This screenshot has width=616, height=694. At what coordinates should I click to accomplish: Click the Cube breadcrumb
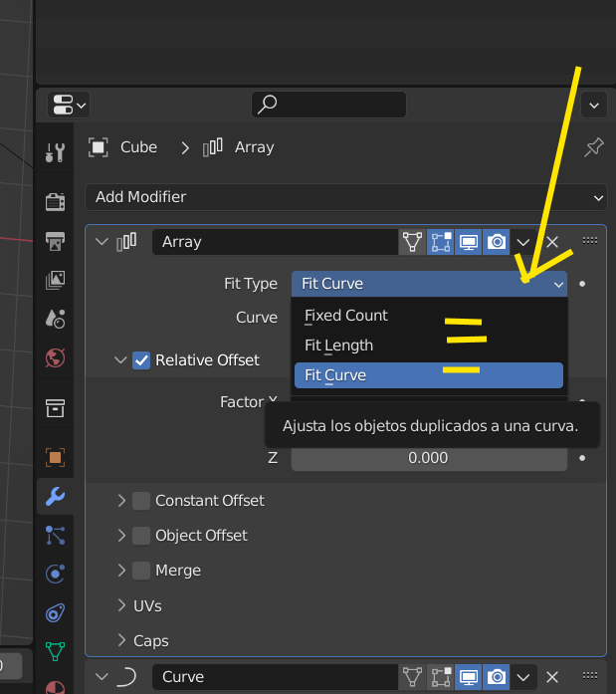pos(138,147)
